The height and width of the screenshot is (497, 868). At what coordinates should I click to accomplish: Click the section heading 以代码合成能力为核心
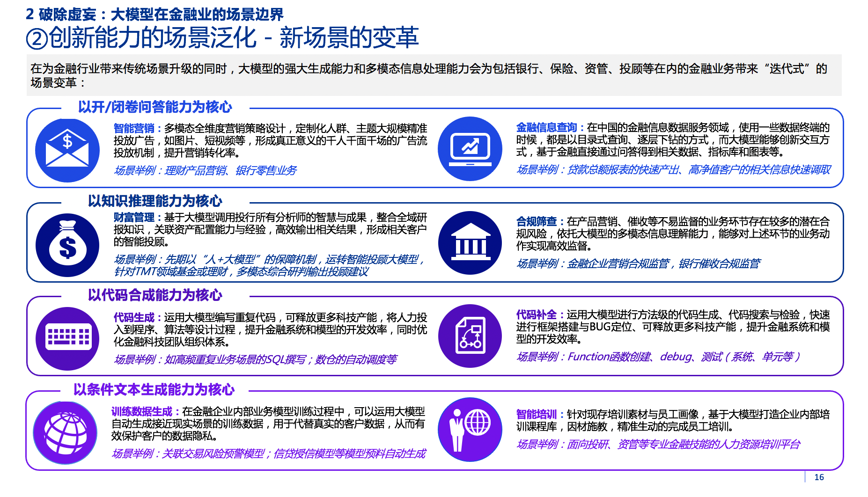pos(155,295)
